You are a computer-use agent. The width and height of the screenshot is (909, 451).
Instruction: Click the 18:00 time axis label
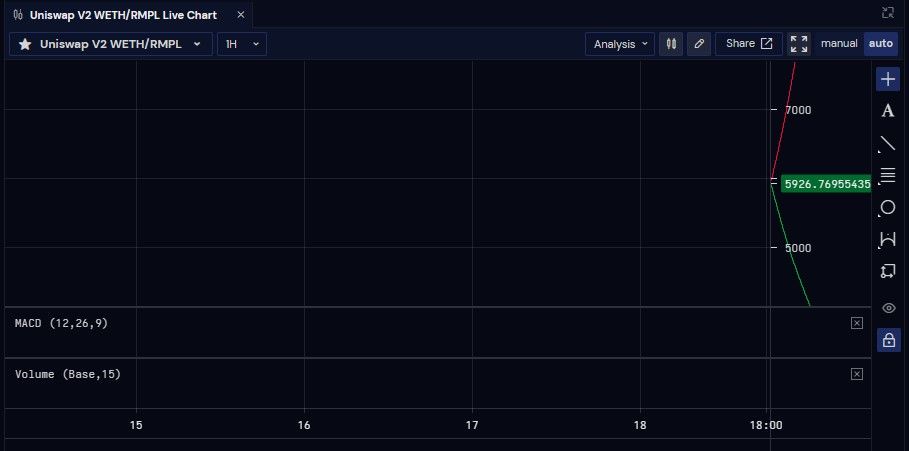coord(766,425)
